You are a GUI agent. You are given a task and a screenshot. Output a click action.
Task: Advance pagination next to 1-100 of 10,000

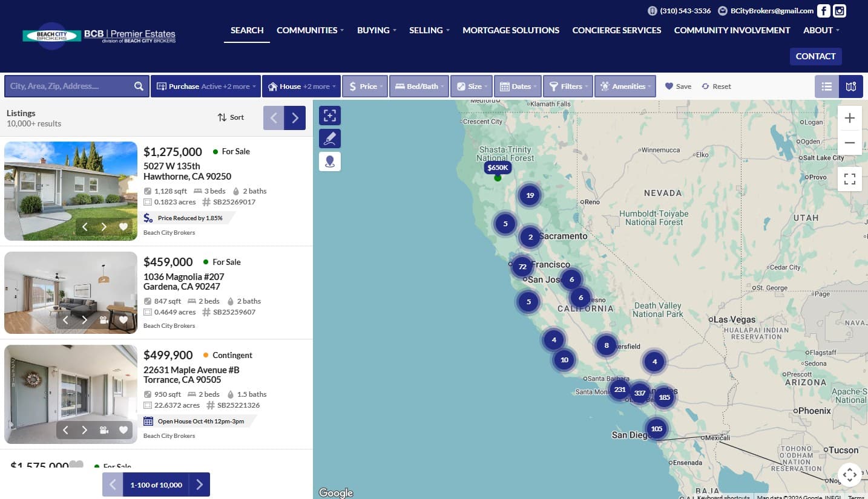click(200, 484)
